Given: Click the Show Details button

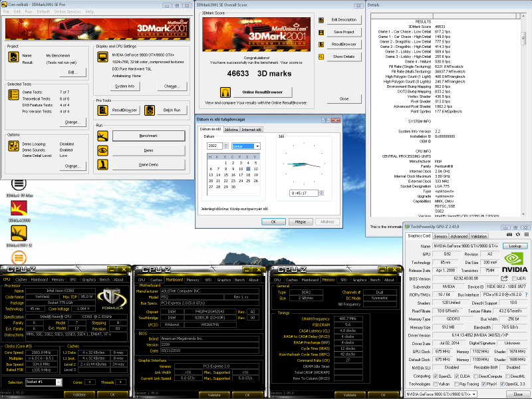Looking at the screenshot, I should [x=344, y=57].
